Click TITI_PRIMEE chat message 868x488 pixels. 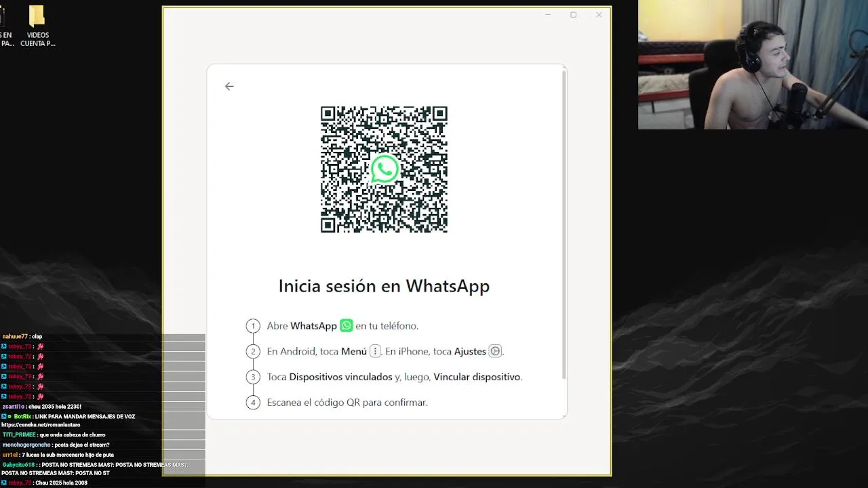tap(54, 434)
